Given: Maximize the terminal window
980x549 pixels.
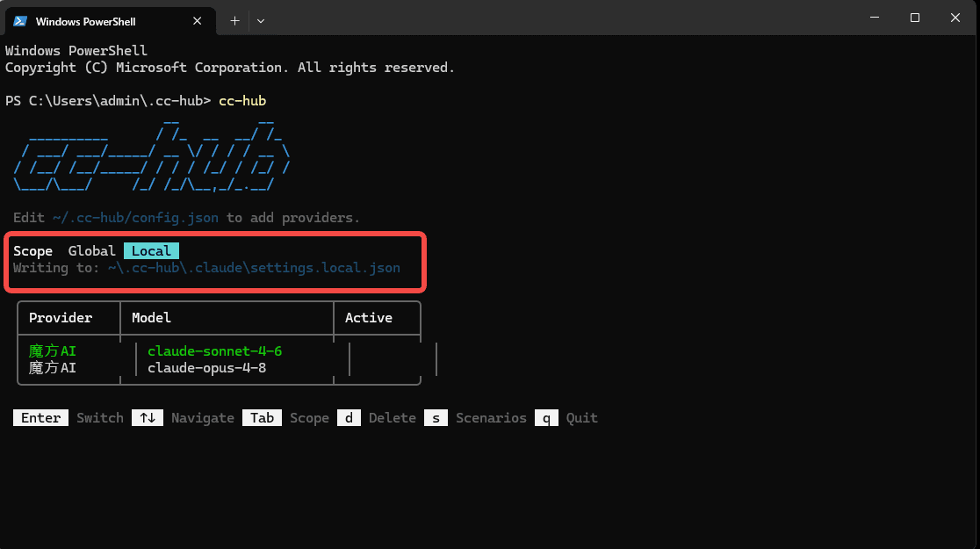Looking at the screenshot, I should [x=915, y=18].
